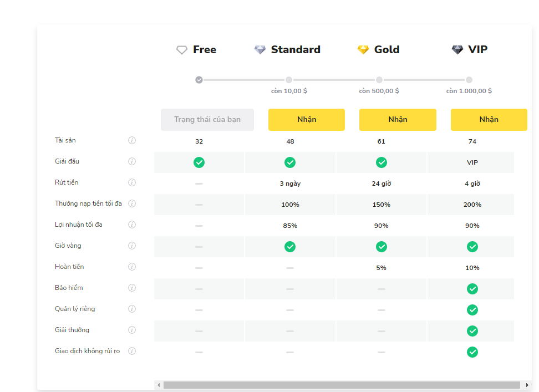Click info icon beside Hoàn tiền
Screen dimensions: 539x392
(132, 267)
